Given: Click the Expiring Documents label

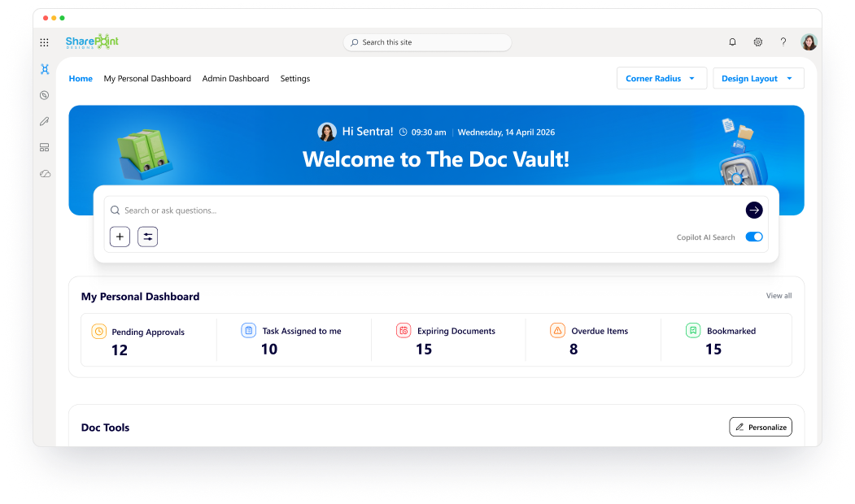Looking at the screenshot, I should (x=456, y=331).
